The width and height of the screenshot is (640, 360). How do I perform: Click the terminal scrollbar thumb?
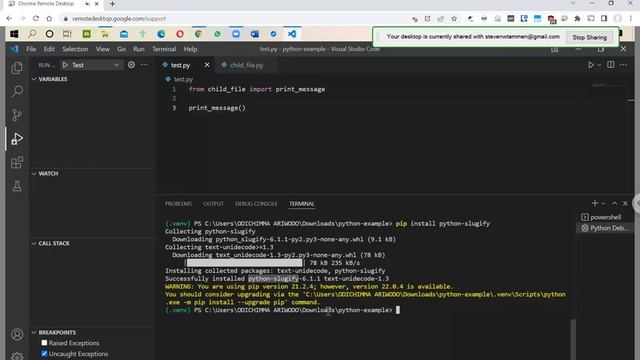click(573, 339)
